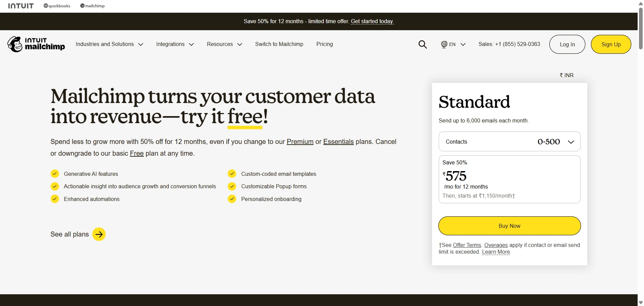This screenshot has height=306, width=644.
Task: Click the ₹575 price text
Action: click(454, 176)
